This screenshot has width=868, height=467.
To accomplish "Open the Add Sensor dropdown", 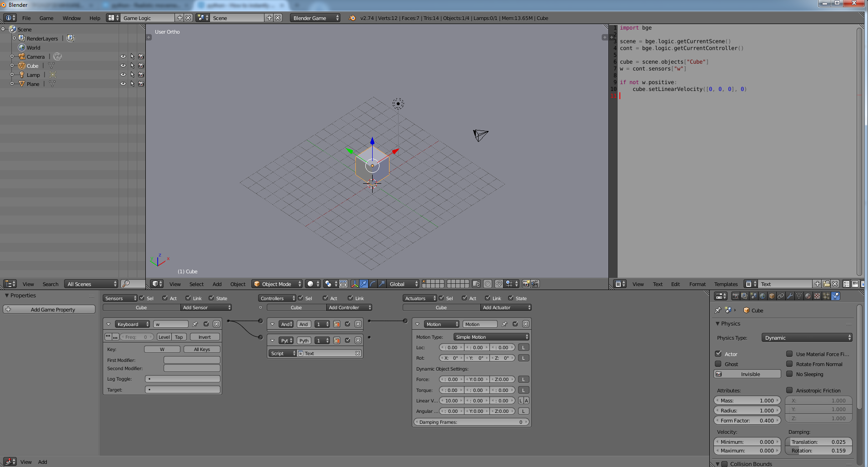I will tap(206, 307).
